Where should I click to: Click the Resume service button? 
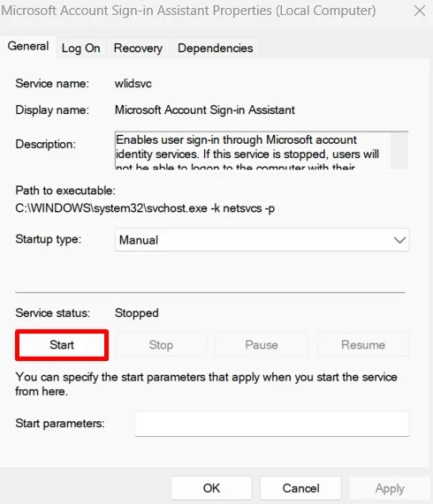pos(363,345)
